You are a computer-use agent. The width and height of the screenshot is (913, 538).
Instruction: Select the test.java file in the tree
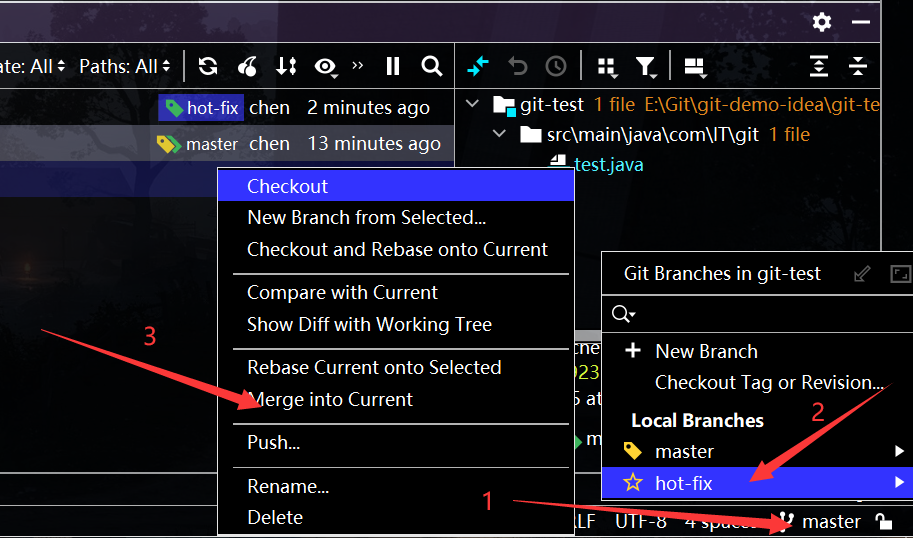coord(608,165)
